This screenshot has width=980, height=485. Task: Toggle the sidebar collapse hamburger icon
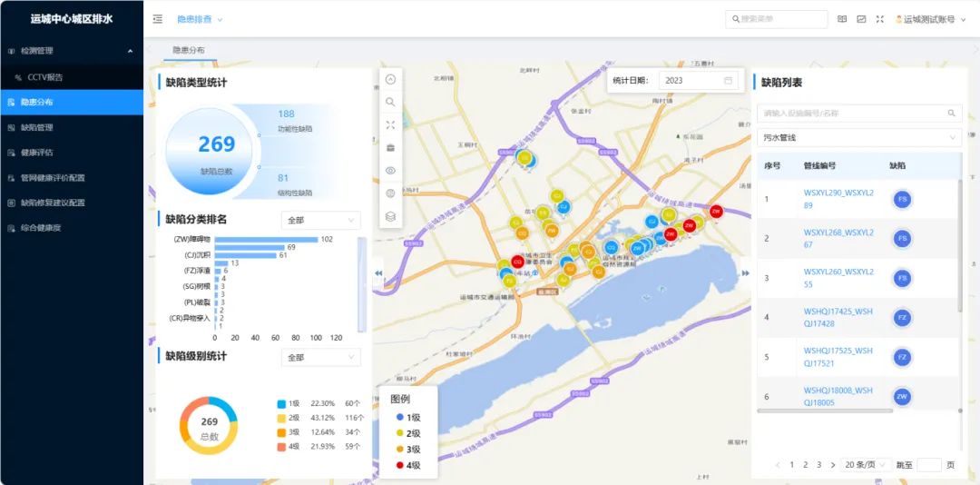click(x=158, y=19)
